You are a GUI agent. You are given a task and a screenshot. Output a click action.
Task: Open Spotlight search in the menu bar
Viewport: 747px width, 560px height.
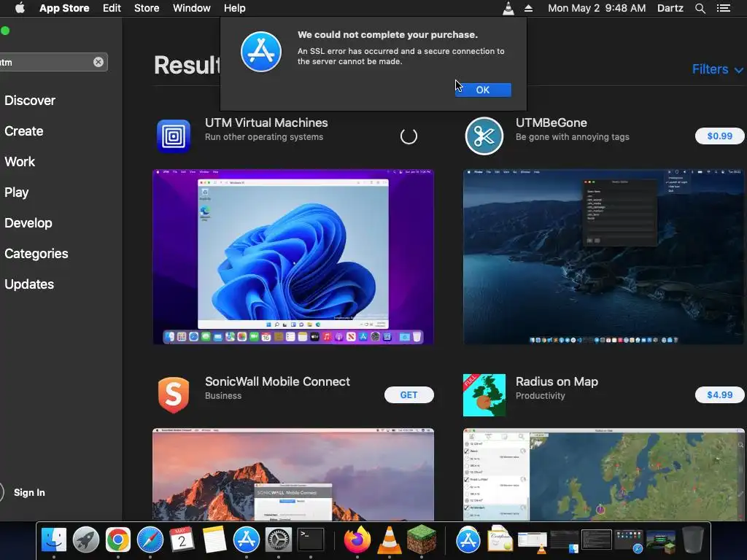(700, 8)
